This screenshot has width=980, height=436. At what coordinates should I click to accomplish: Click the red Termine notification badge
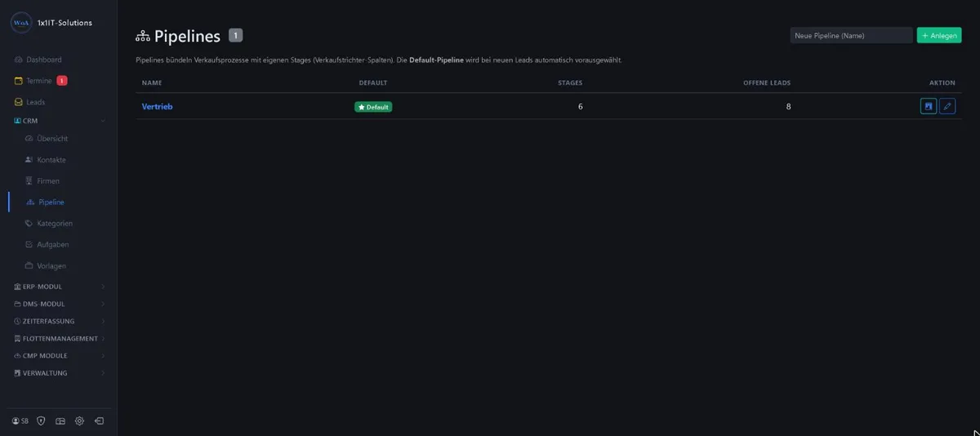point(62,81)
